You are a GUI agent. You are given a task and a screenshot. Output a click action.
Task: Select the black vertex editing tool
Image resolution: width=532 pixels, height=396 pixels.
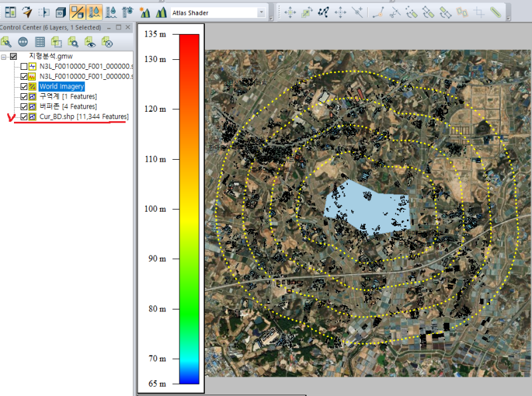pos(323,13)
